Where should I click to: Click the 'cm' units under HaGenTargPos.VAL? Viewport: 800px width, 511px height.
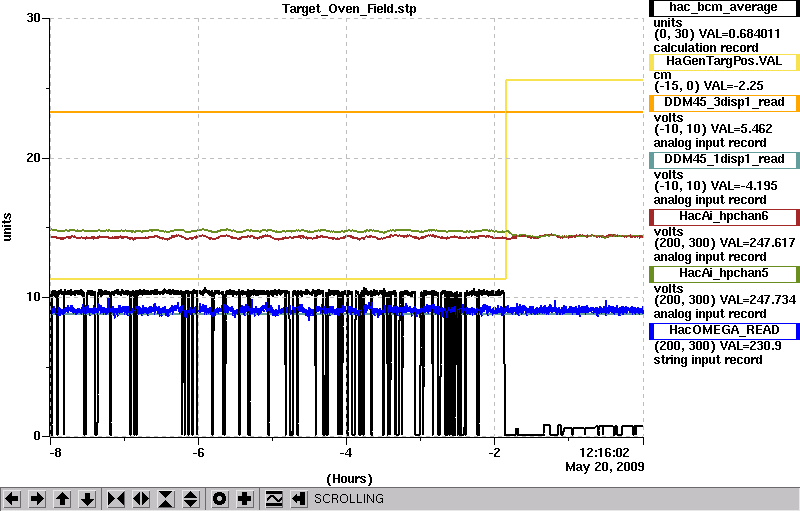(x=662, y=75)
